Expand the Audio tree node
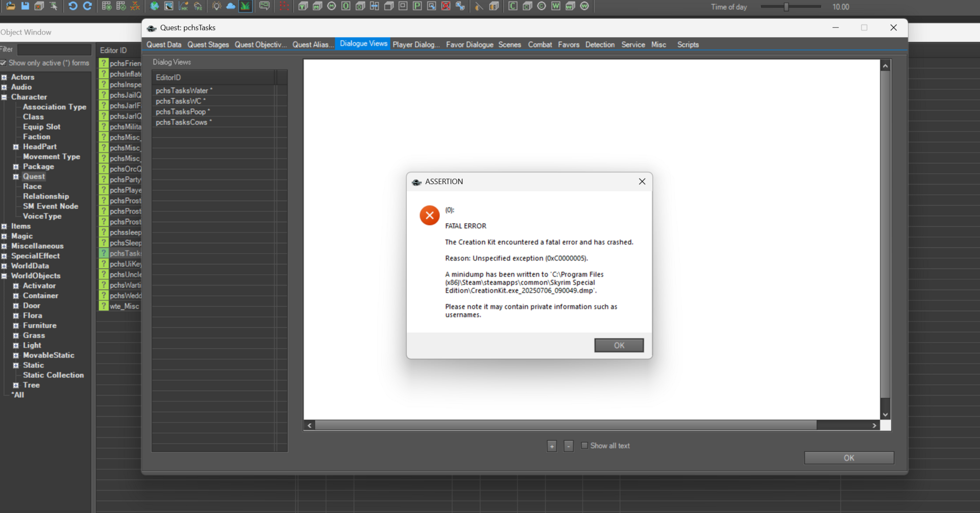 coord(4,87)
